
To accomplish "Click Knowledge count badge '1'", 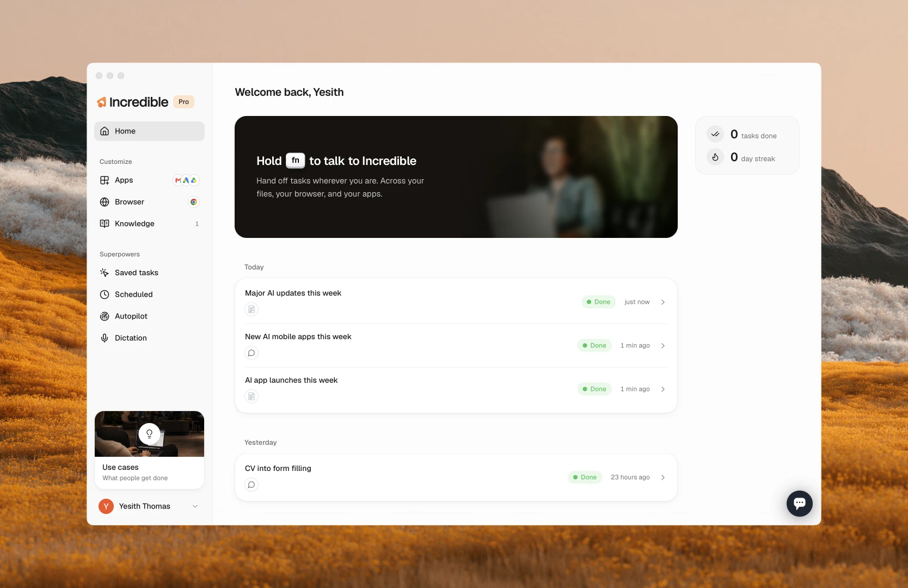I will 197,224.
